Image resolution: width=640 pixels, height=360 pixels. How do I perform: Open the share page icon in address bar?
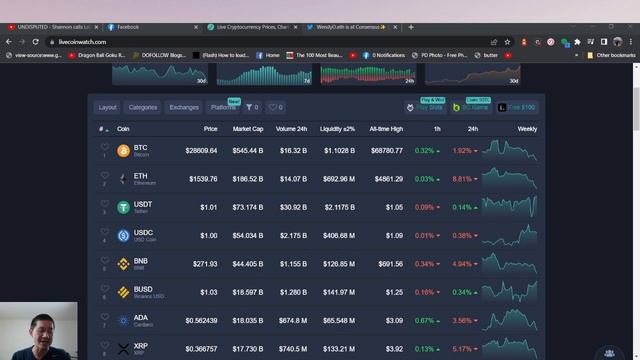494,42
